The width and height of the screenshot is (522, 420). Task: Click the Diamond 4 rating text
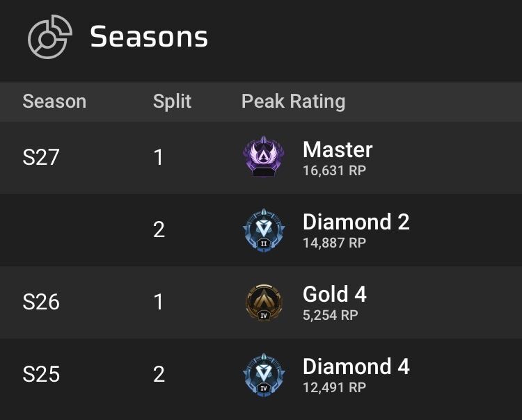356,366
